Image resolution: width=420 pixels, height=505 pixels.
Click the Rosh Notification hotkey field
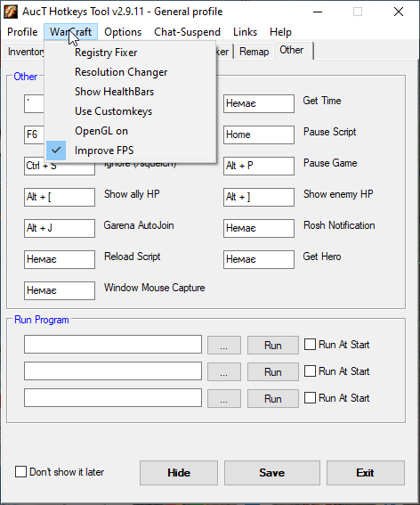pos(259,228)
